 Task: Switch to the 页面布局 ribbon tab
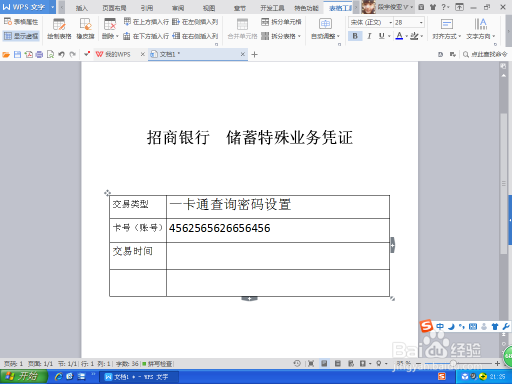[x=114, y=8]
